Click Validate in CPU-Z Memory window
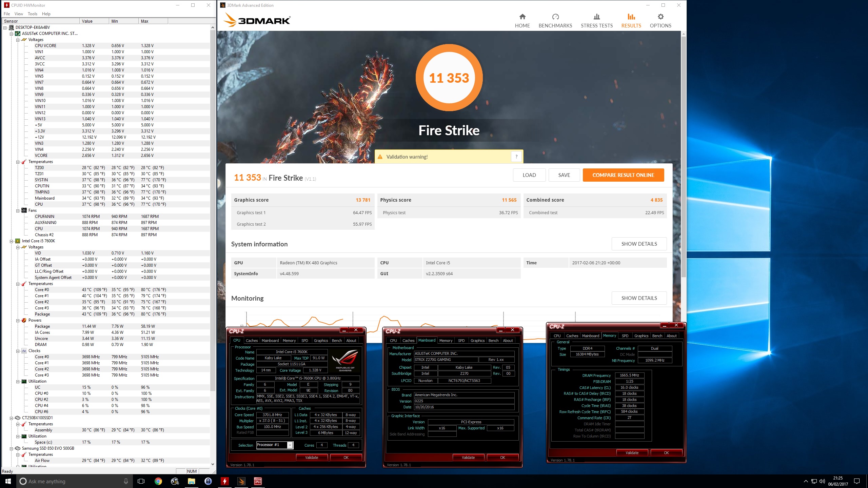This screenshot has width=868, height=488. 632,453
